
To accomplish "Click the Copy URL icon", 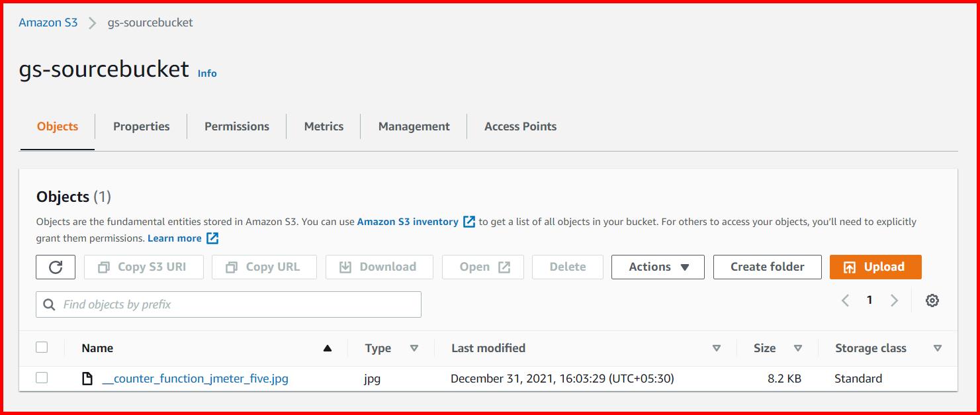I will click(x=230, y=267).
